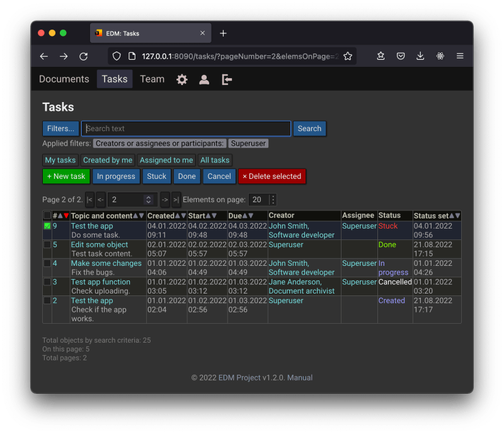This screenshot has height=434, width=504.
Task: Open browser downloads icon
Action: [x=420, y=56]
